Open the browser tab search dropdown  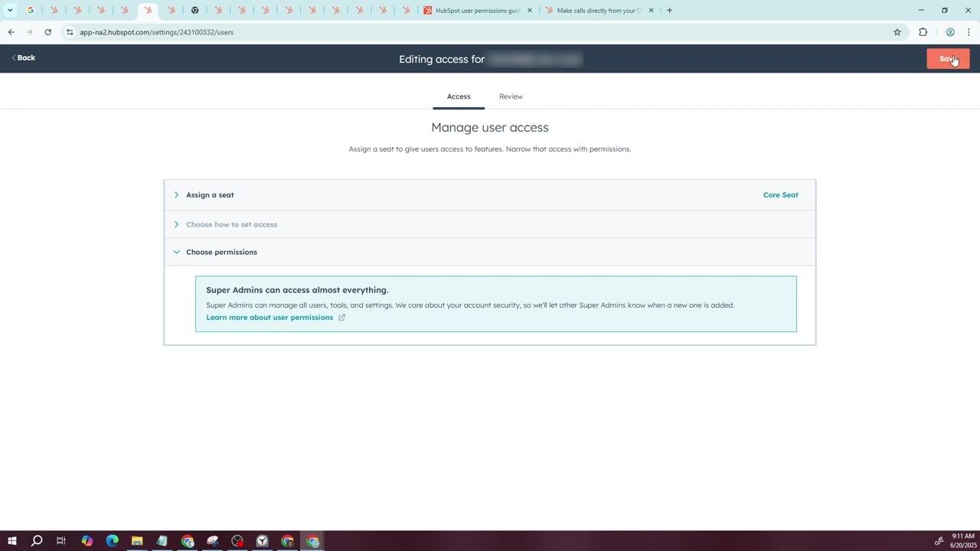tap(10, 11)
